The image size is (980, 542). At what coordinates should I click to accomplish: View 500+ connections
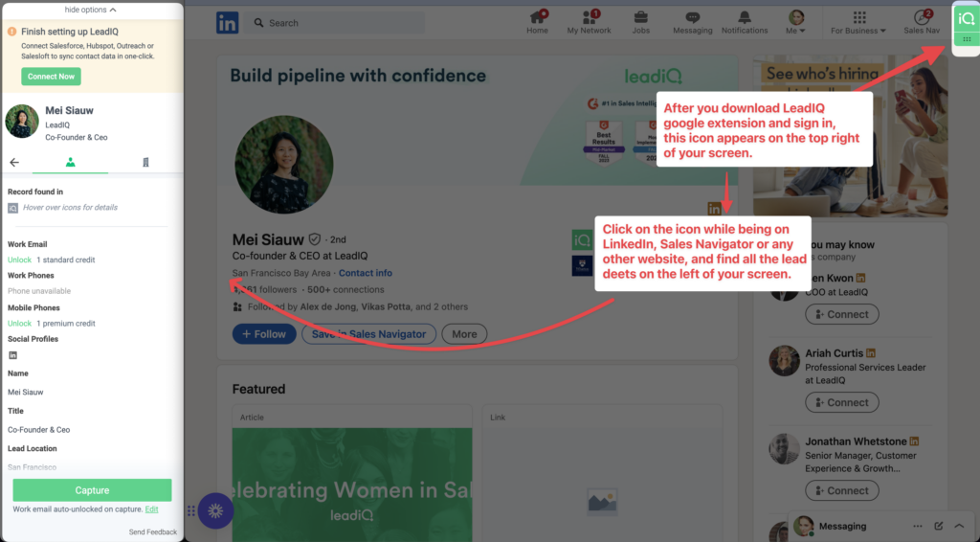pos(345,290)
